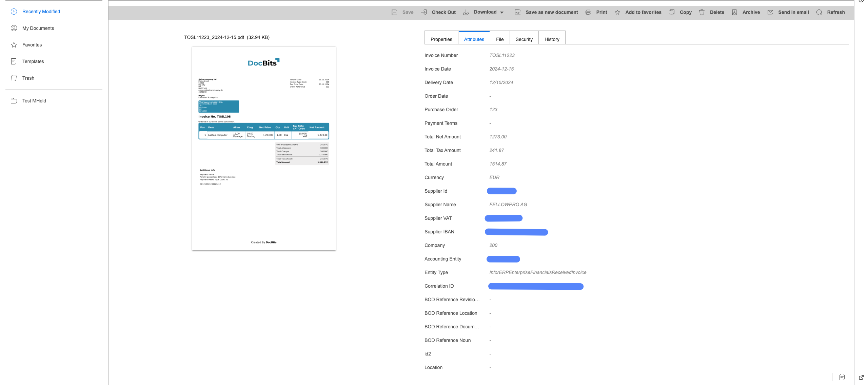Open the History tab

pos(552,39)
